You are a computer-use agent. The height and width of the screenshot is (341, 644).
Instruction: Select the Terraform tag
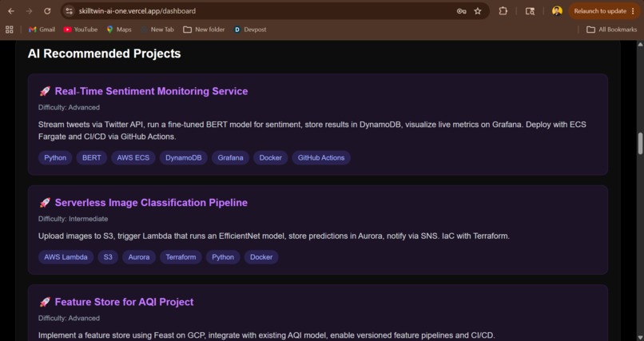pos(181,257)
